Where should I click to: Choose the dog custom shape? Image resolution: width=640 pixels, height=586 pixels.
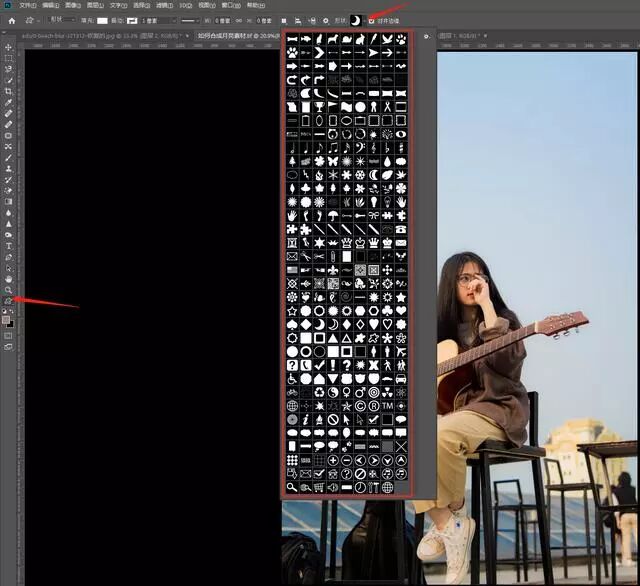click(333, 39)
